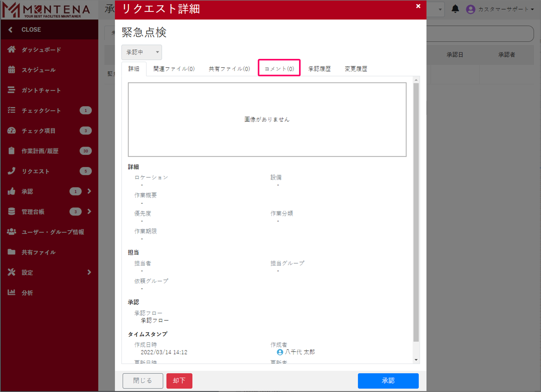Click the Gantt chart sidebar icon
The width and height of the screenshot is (541, 392).
click(x=11, y=90)
